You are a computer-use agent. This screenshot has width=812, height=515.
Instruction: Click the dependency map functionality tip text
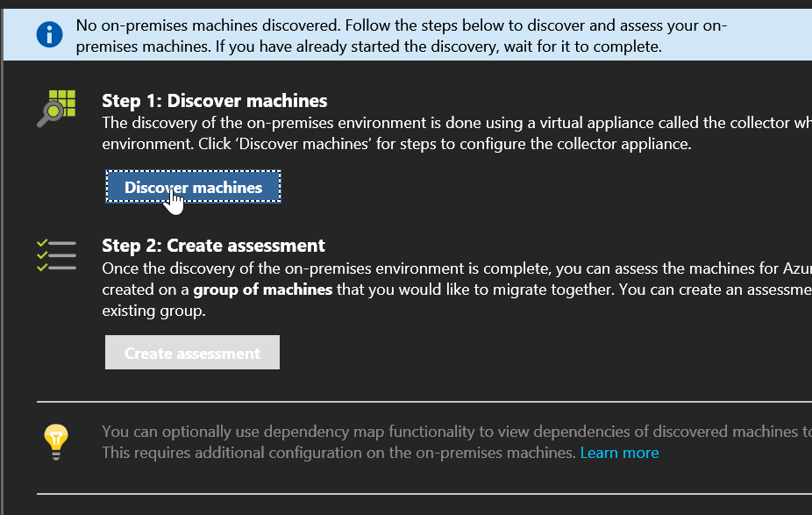coord(438,431)
